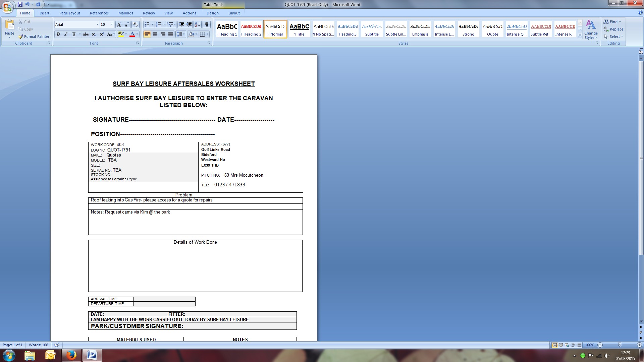The image size is (644, 362).
Task: Click the Format Painter brush icon
Action: (x=21, y=37)
